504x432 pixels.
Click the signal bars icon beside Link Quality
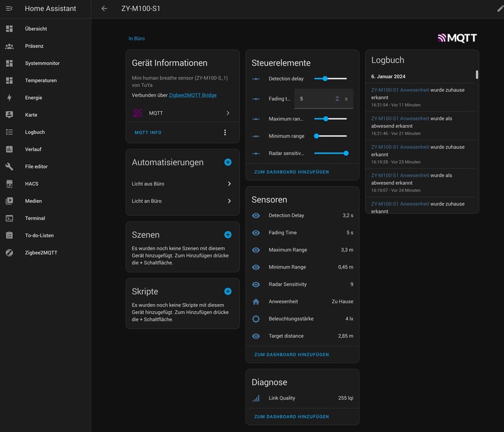coord(257,398)
